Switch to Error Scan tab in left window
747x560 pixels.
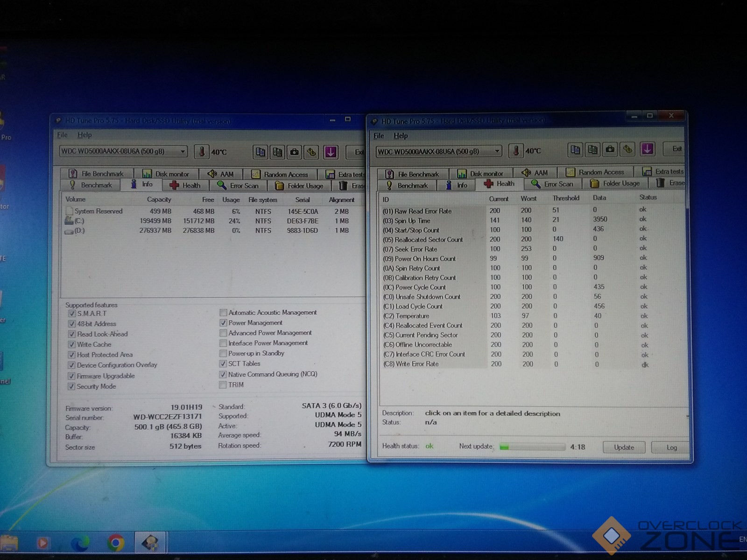pos(238,186)
